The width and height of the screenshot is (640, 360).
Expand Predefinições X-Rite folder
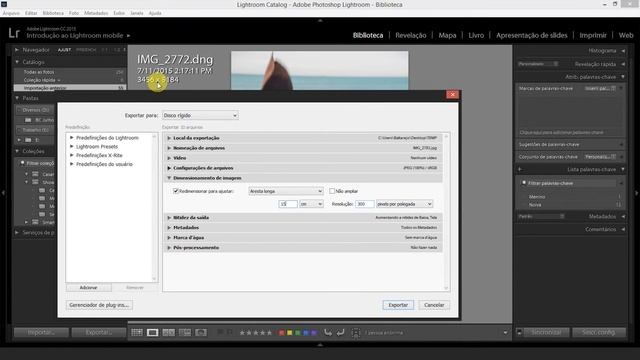pyautogui.click(x=72, y=155)
